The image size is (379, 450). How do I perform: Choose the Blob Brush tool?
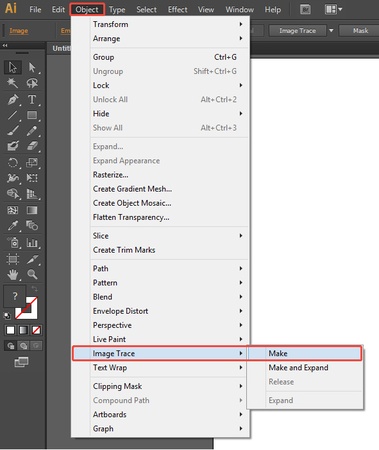coord(13,146)
